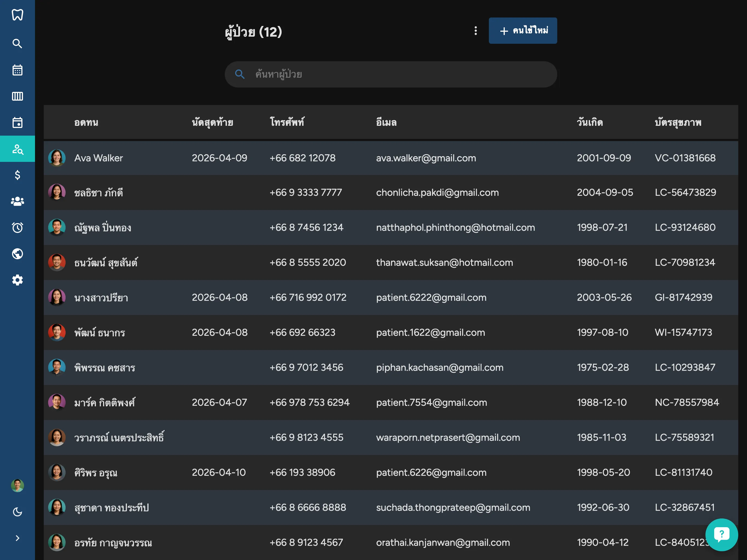Open the globe icon in sidebar

[17, 254]
